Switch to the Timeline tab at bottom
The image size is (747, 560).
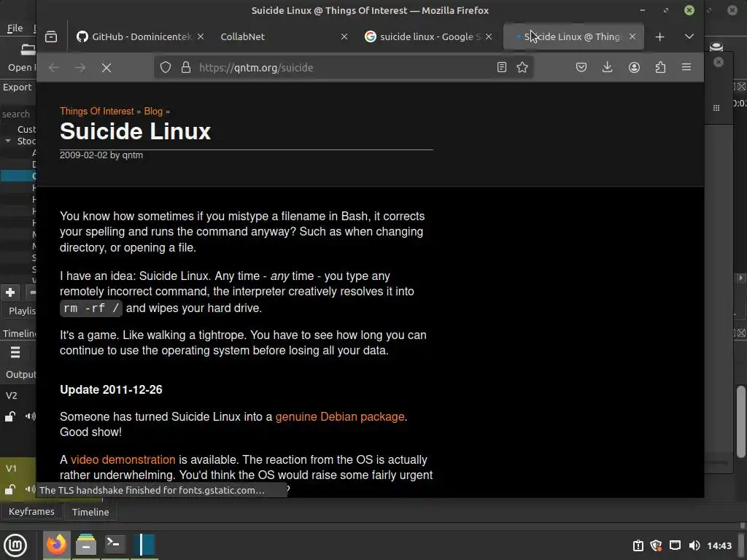click(90, 512)
